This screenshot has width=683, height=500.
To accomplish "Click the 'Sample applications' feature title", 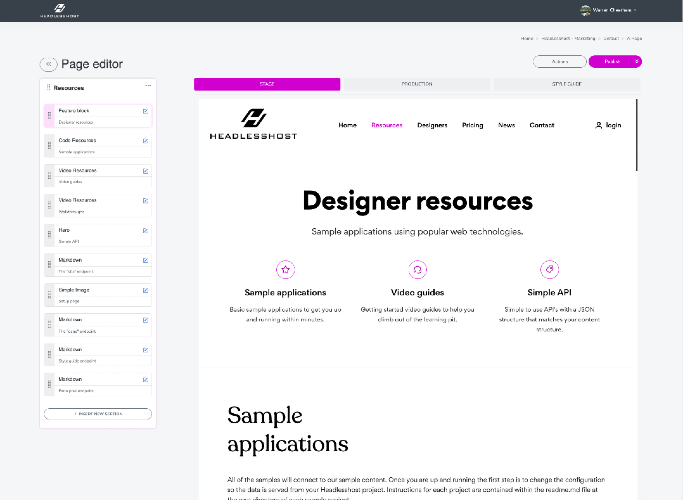I will click(x=285, y=292).
